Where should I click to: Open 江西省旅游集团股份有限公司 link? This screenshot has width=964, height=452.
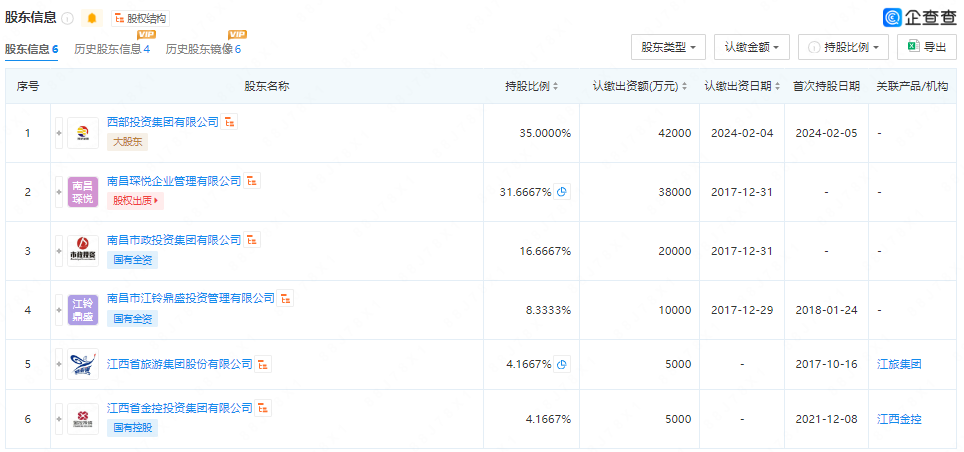pos(180,364)
